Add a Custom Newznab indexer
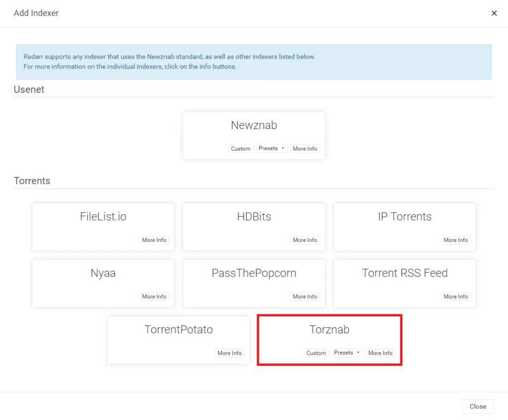The image size is (508, 420). click(241, 148)
